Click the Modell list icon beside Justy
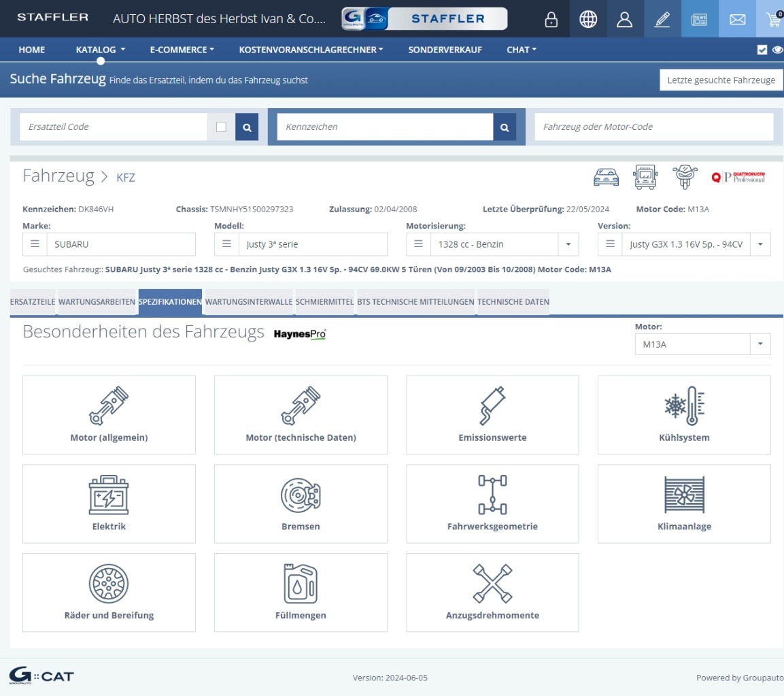This screenshot has height=696, width=784. pyautogui.click(x=226, y=244)
